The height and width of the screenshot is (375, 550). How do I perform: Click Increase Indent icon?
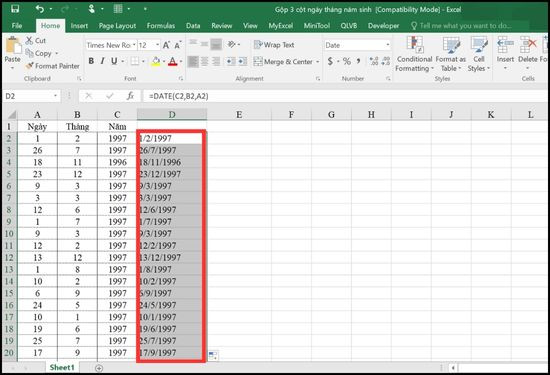pyautogui.click(x=243, y=61)
